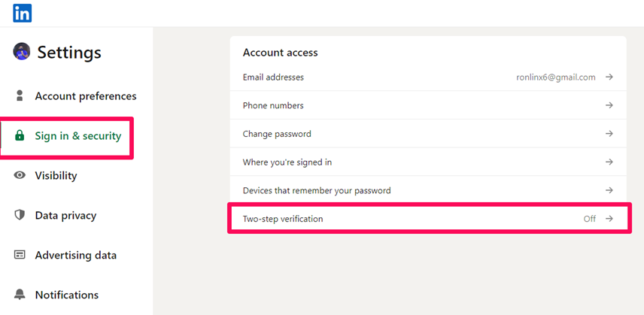Viewport: 644px width, 315px height.
Task: Open the Account preferences section
Action: (x=86, y=96)
